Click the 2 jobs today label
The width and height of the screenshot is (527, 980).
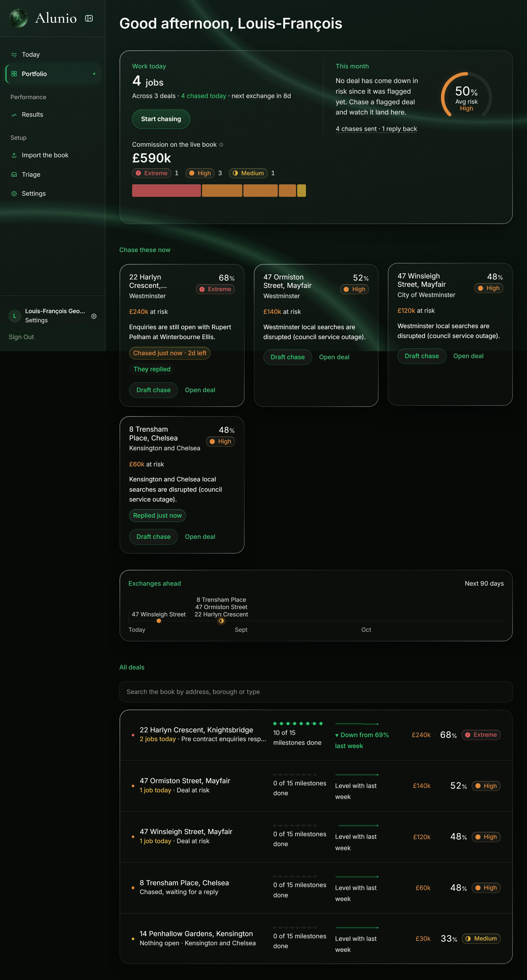point(158,739)
